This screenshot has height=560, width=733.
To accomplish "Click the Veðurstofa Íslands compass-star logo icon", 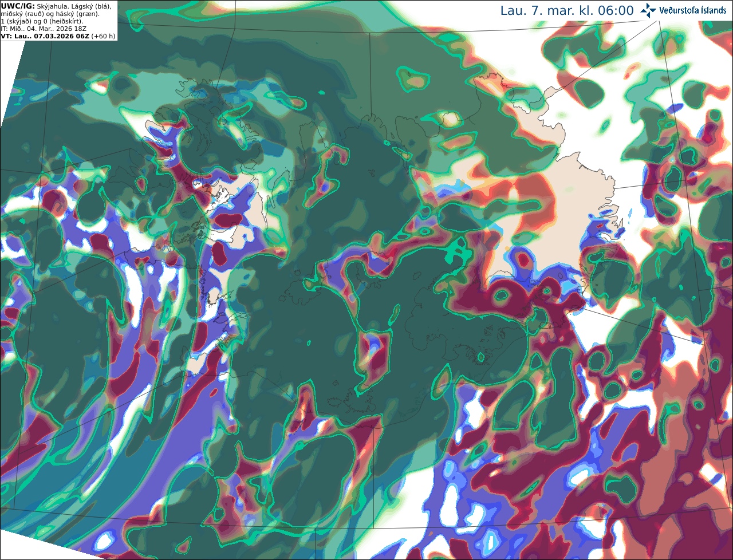I will point(648,10).
